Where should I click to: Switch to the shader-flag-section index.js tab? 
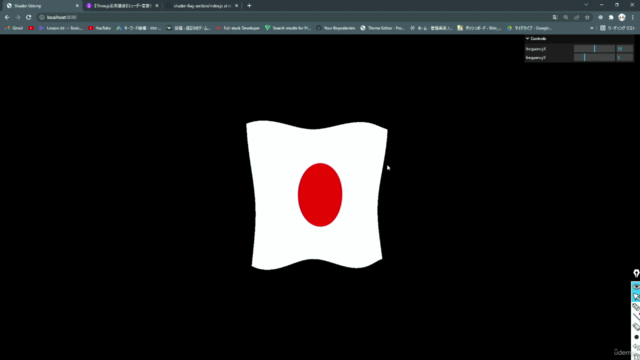(x=201, y=6)
